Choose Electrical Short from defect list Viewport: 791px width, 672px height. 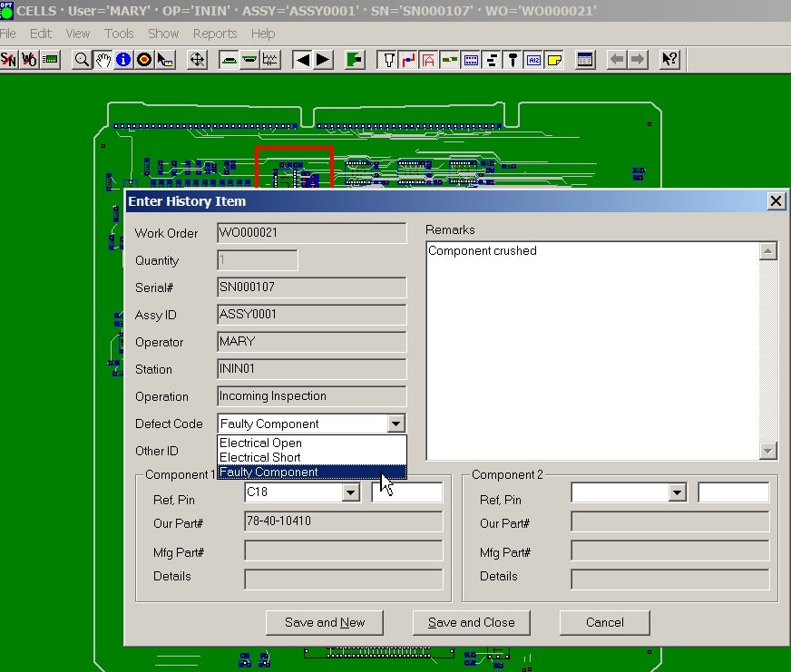click(311, 457)
